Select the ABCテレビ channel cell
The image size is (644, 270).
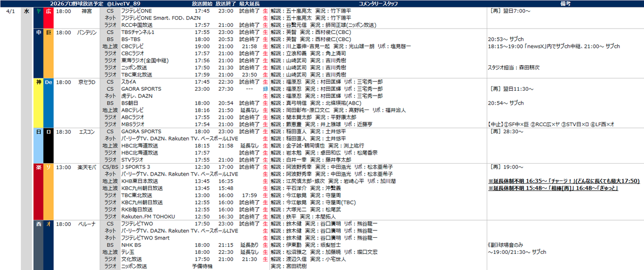coord(134,110)
